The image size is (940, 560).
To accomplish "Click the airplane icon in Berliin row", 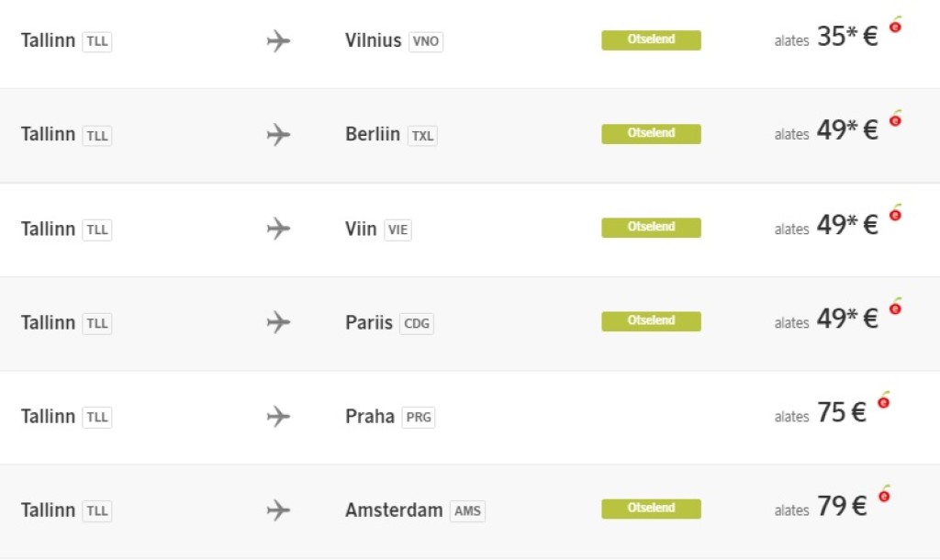I will pos(278,135).
